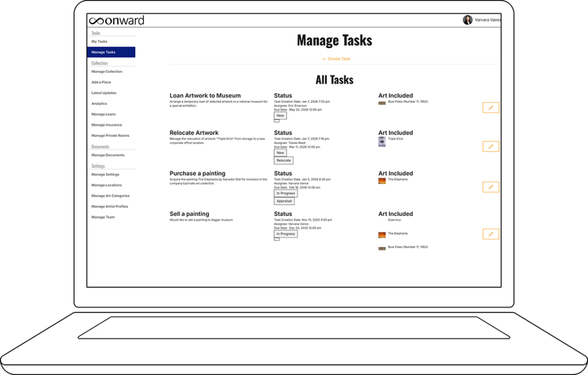Open My Tasks in sidebar

tap(99, 41)
